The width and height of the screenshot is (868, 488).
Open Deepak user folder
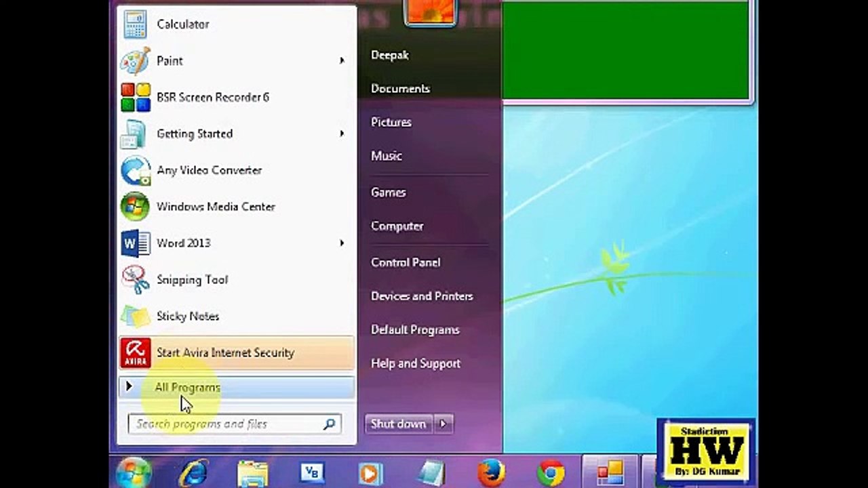point(390,56)
